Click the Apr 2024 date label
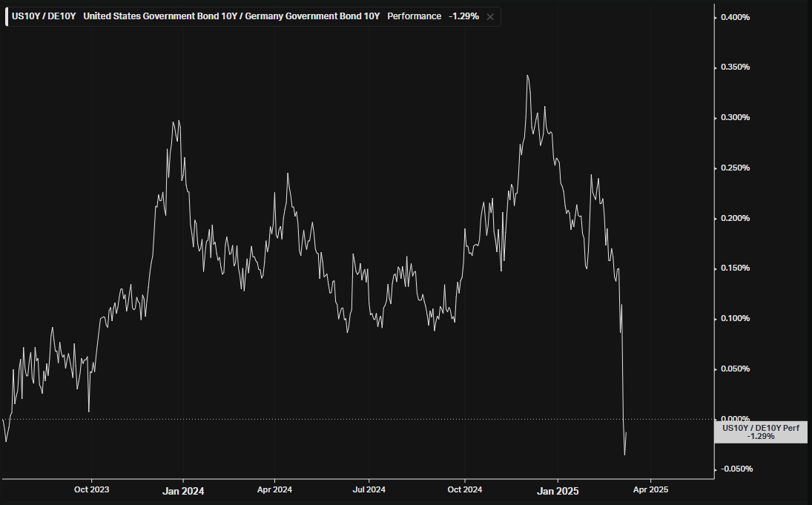The width and height of the screenshot is (812, 505). [274, 489]
